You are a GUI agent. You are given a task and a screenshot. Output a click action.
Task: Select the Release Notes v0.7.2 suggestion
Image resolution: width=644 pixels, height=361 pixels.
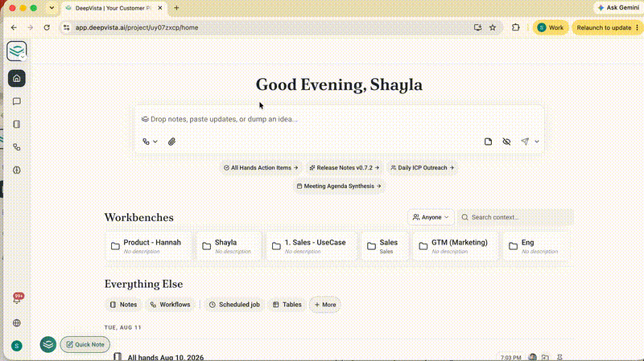click(345, 168)
